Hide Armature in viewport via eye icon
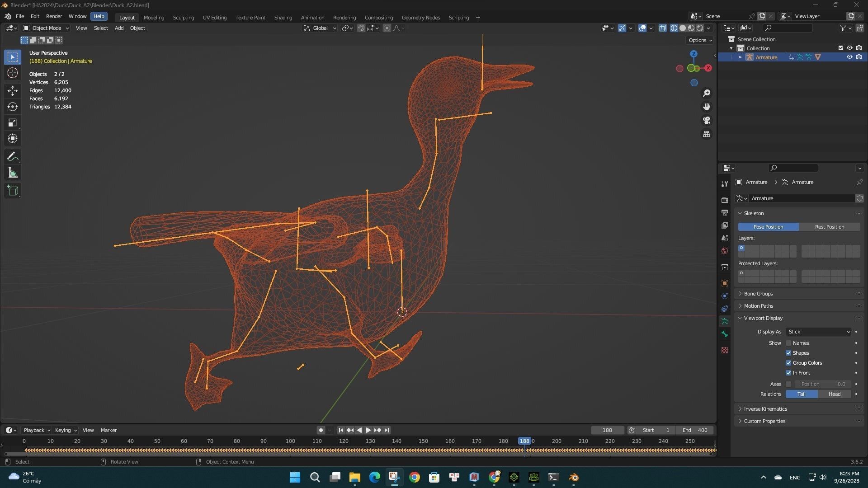Screen dimensions: 868x488 (849, 57)
